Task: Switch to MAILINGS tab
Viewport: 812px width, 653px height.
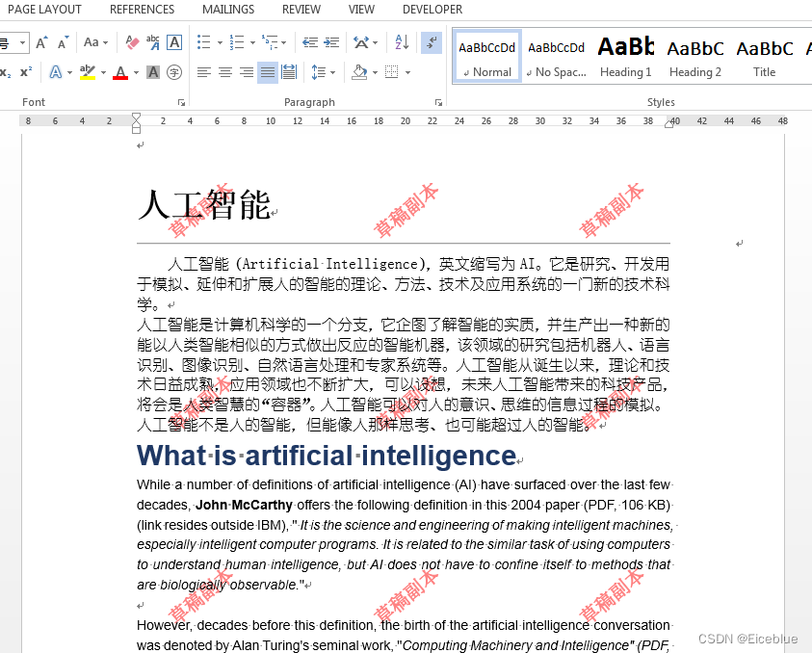Action: point(228,10)
